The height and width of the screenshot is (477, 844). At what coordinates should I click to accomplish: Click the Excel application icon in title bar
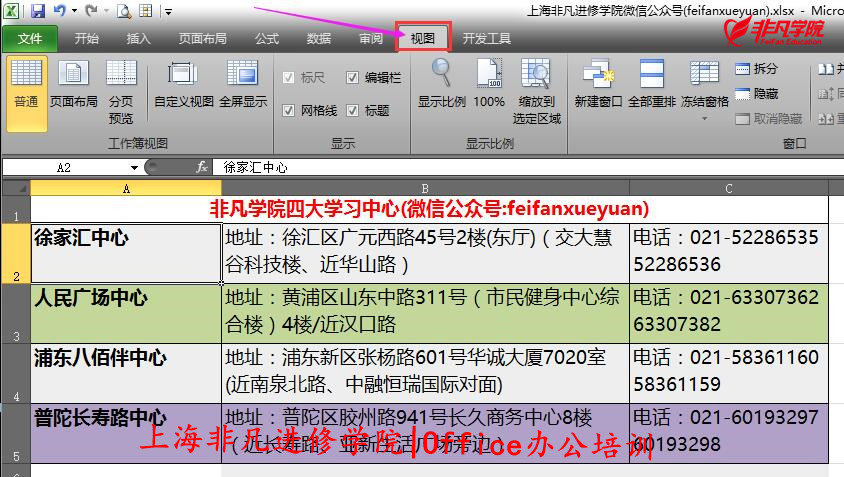click(12, 10)
